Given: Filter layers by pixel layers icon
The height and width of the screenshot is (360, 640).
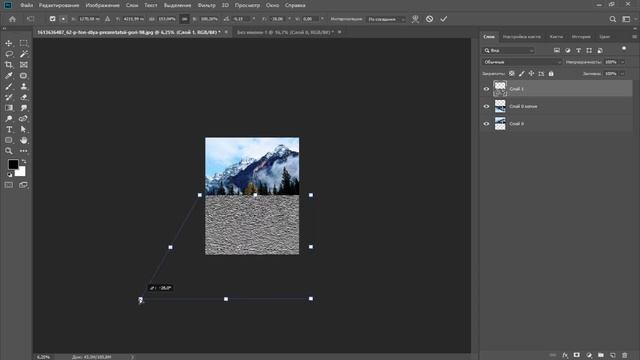Looking at the screenshot, I should click(557, 50).
